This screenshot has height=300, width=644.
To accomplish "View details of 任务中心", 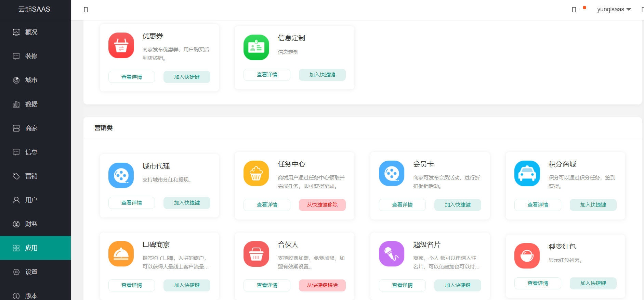I will [x=267, y=205].
